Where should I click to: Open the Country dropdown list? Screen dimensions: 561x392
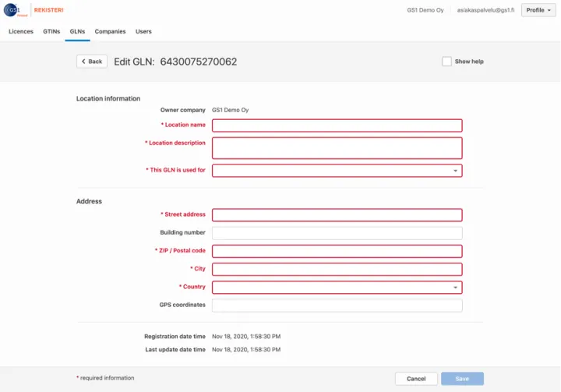tap(337, 288)
